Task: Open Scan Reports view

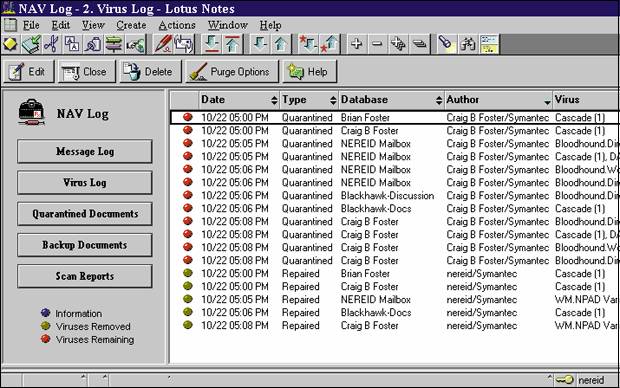Action: 85,276
